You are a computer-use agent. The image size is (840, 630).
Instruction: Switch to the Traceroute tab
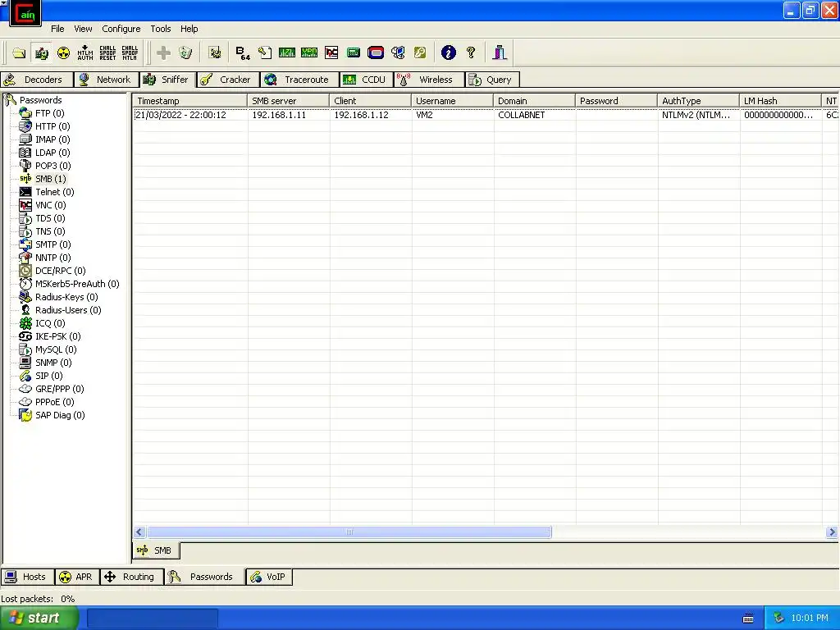[x=299, y=80]
